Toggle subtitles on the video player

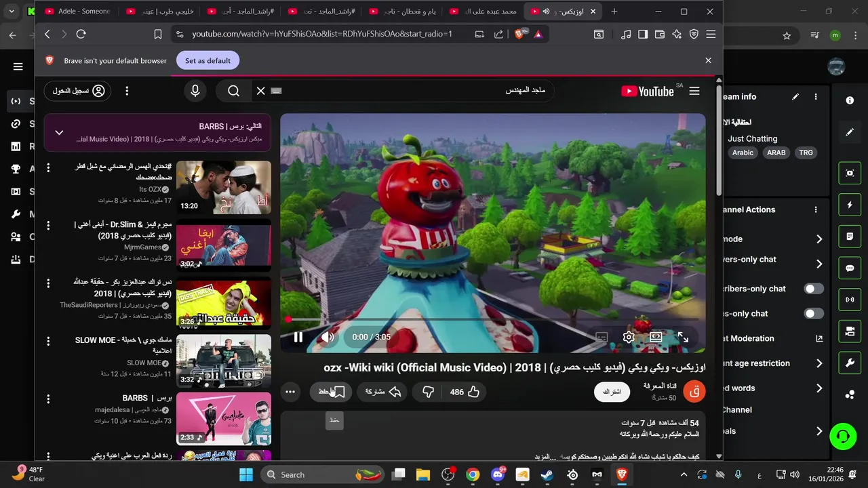(x=601, y=337)
